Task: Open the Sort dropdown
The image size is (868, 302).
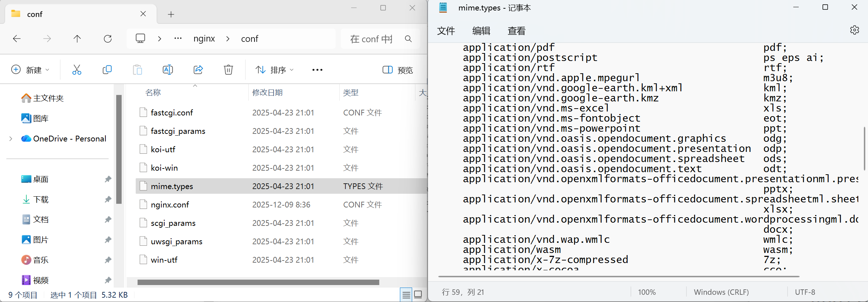Action: 275,70
